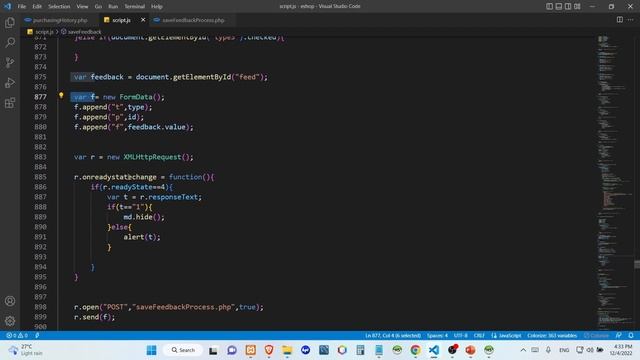This screenshot has height=360, width=640.
Task: Open the Search view in the activity bar
Action: tap(10, 42)
